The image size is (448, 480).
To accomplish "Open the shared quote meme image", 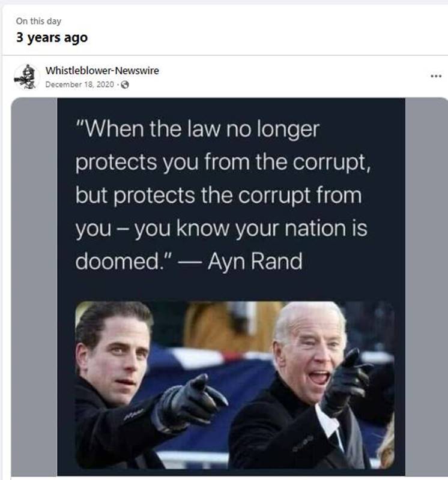I will (x=231, y=287).
